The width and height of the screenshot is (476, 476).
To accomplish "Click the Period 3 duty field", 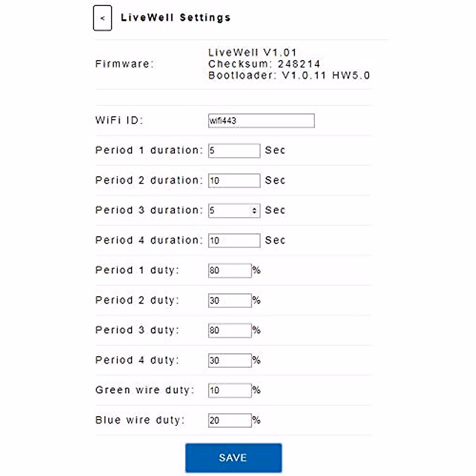I will click(230, 330).
